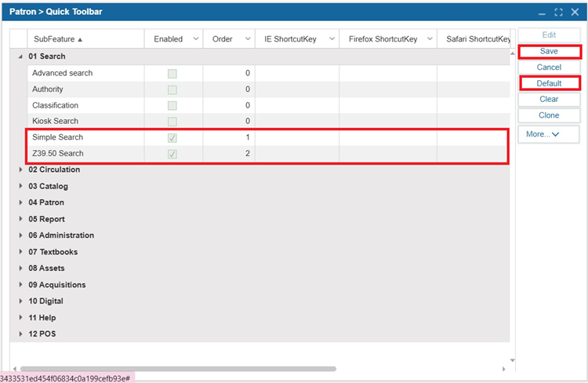
Task: Enable the Advanced search checkbox
Action: point(172,73)
